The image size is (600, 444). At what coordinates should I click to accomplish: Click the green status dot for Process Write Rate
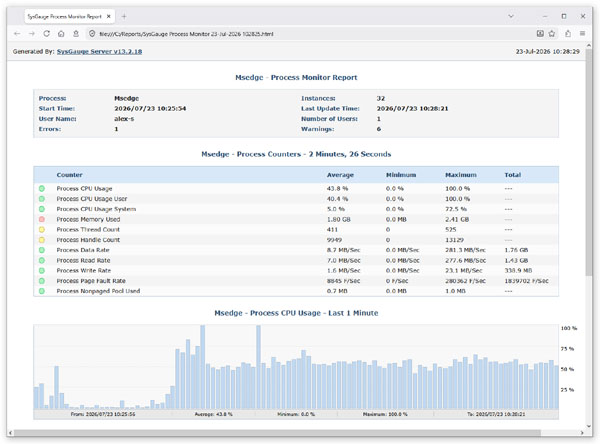point(42,271)
